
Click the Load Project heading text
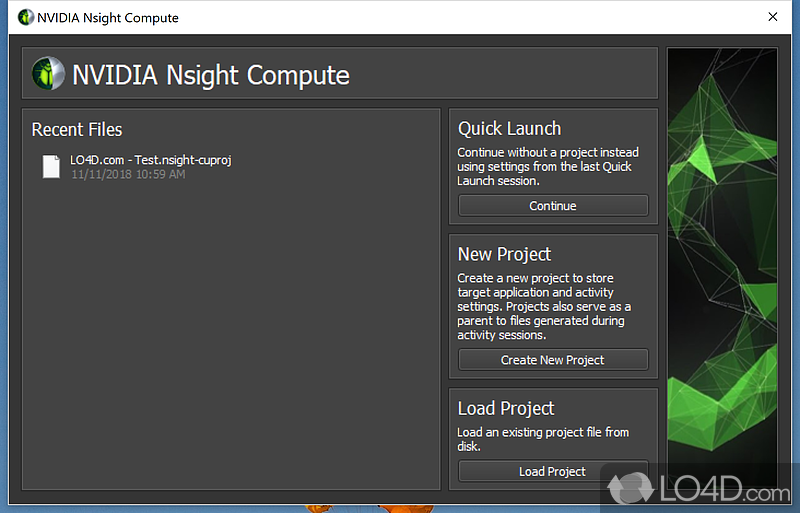click(506, 408)
